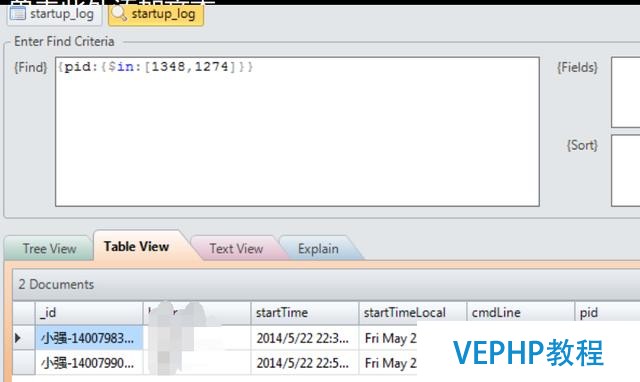This screenshot has height=382, width=640.
Task: Open the Explain tab
Action: coord(318,248)
